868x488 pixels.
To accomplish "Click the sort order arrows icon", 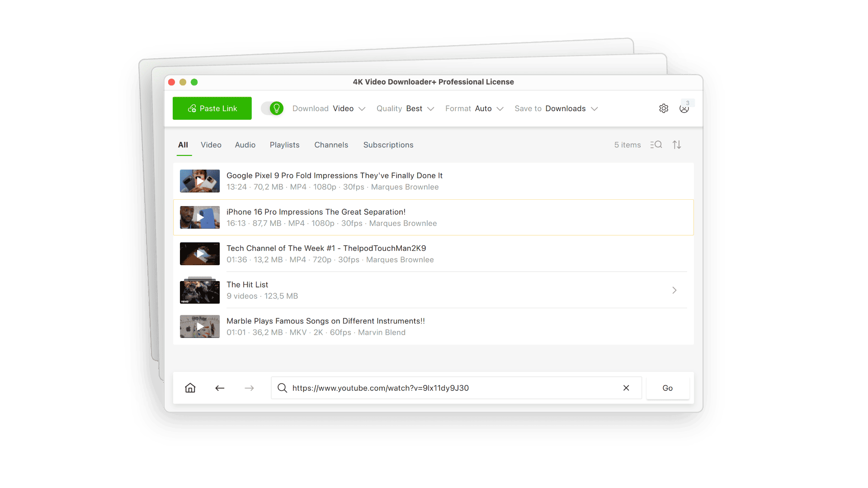I will coord(677,145).
